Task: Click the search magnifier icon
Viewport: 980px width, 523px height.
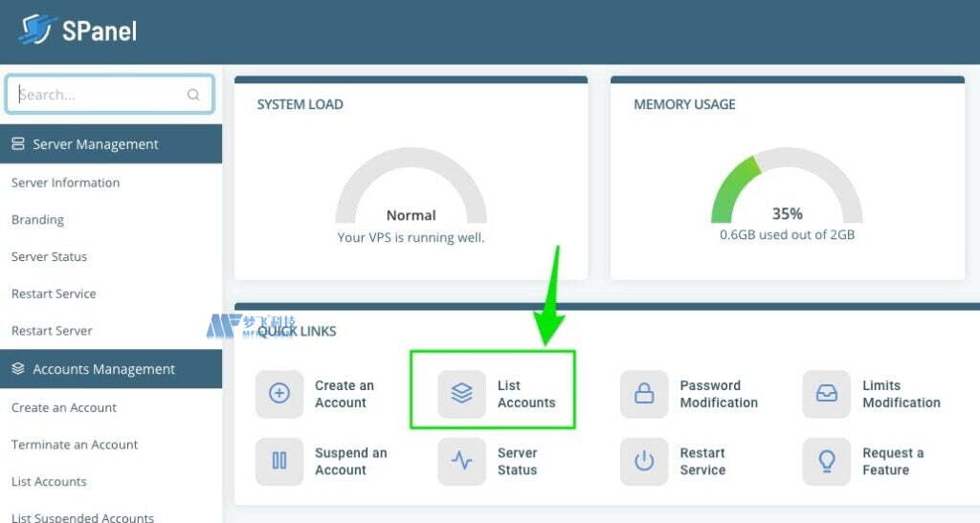Action: (x=193, y=95)
